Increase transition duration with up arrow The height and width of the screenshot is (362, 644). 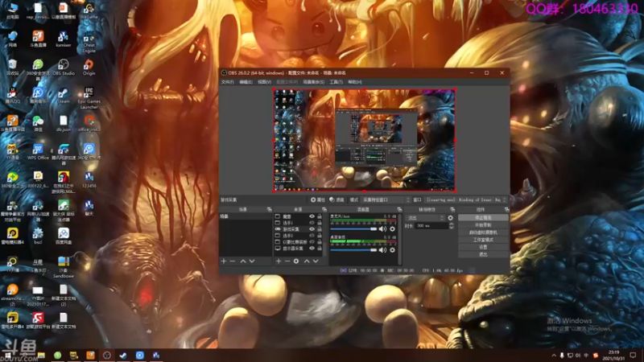point(451,224)
